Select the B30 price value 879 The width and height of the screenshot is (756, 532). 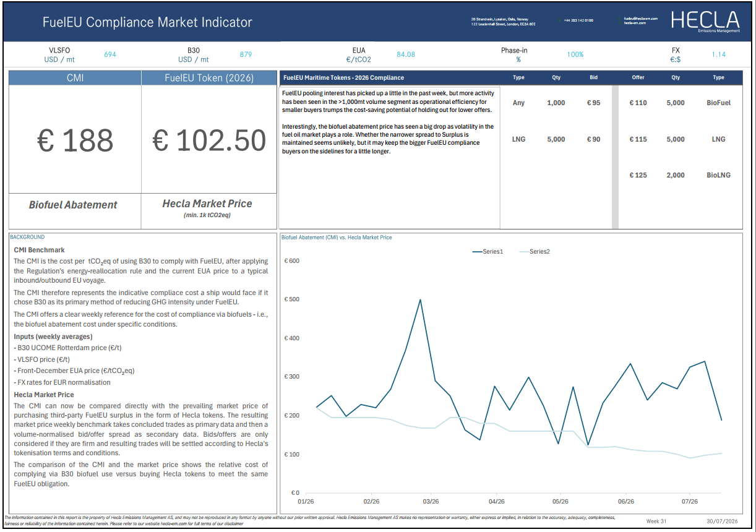tap(246, 54)
